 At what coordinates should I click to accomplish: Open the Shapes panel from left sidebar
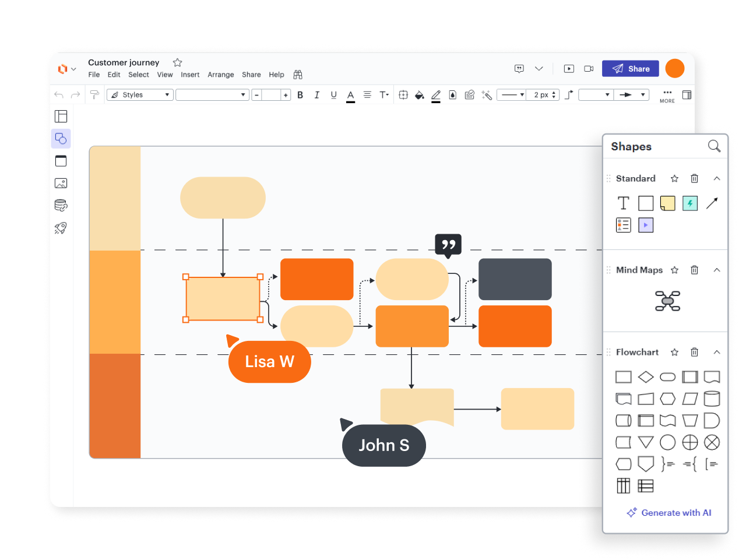click(x=61, y=139)
